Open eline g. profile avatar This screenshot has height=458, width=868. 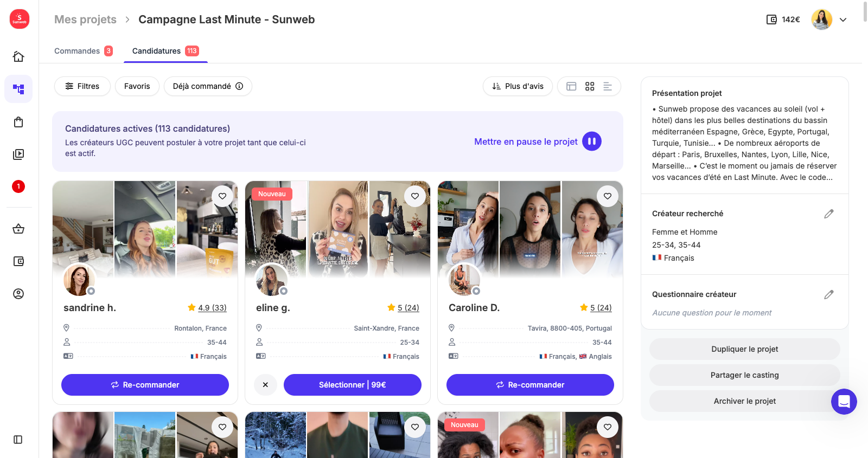point(272,280)
